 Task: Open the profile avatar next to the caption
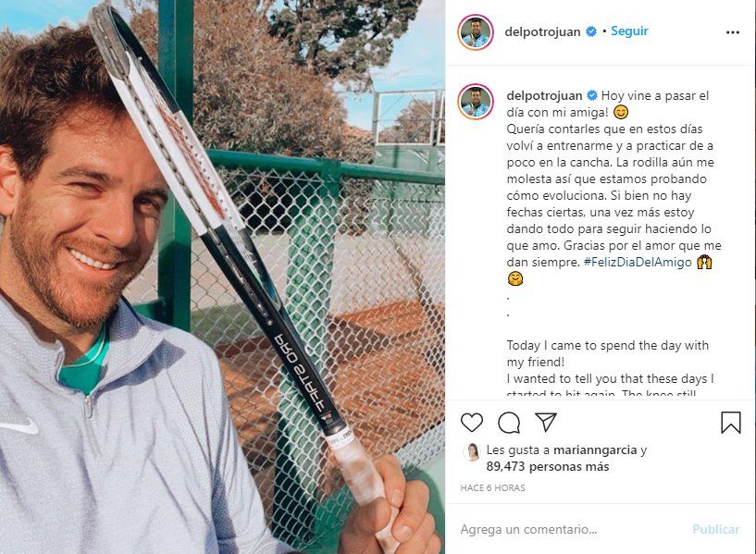(x=476, y=102)
